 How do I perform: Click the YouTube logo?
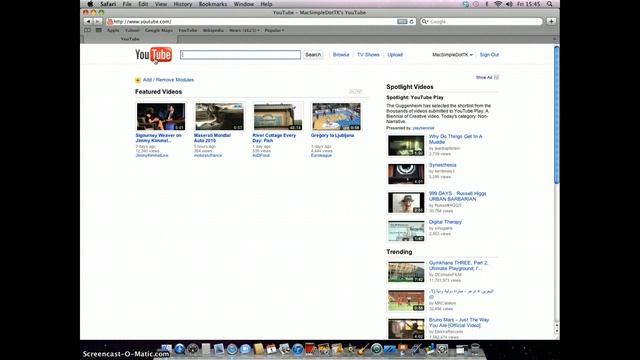tap(153, 55)
